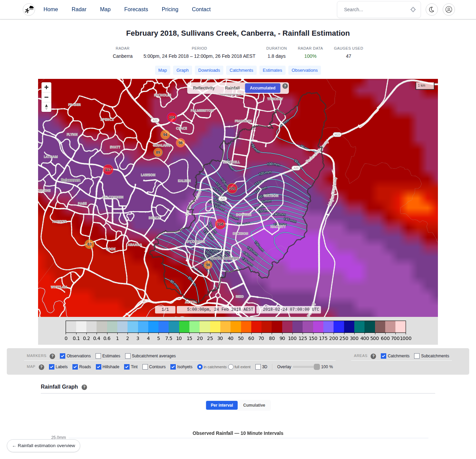
Task: Jump to Estimates section link
Action: [272, 70]
